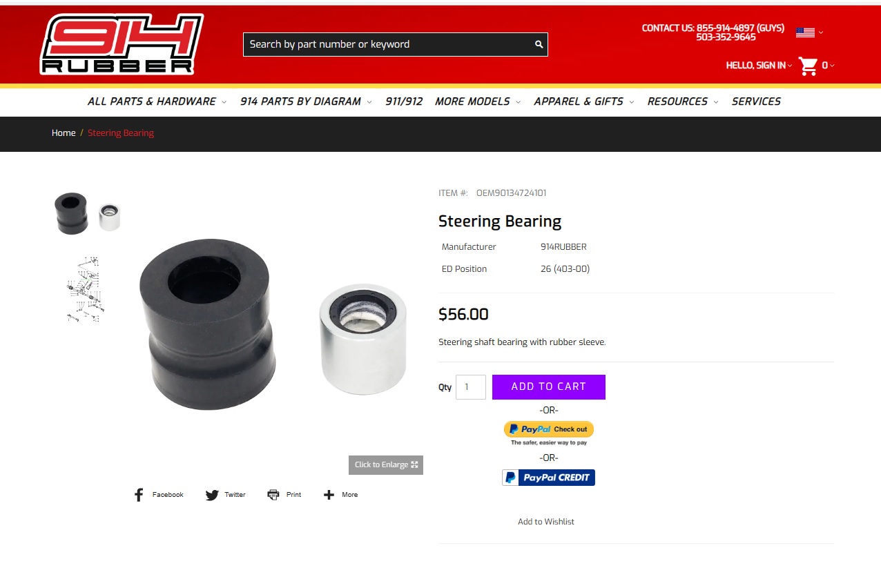
Task: Add the steering bearing to cart
Action: click(x=549, y=387)
